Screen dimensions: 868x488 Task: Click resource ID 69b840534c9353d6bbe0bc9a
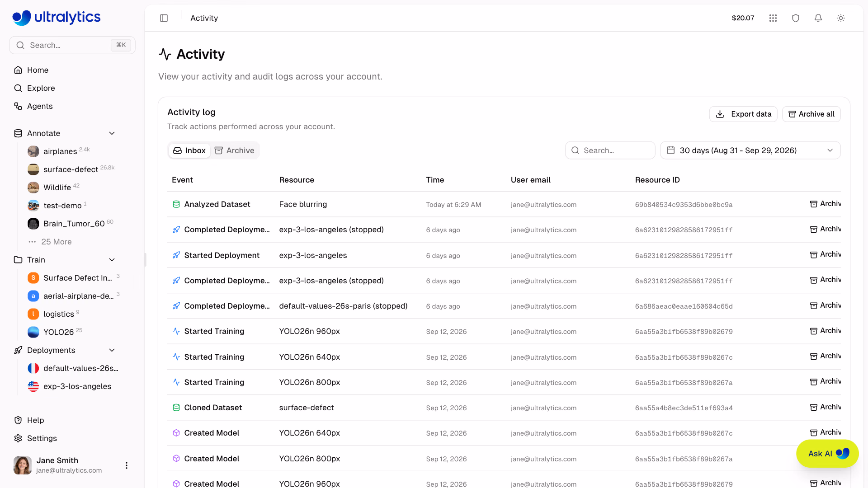coord(684,205)
